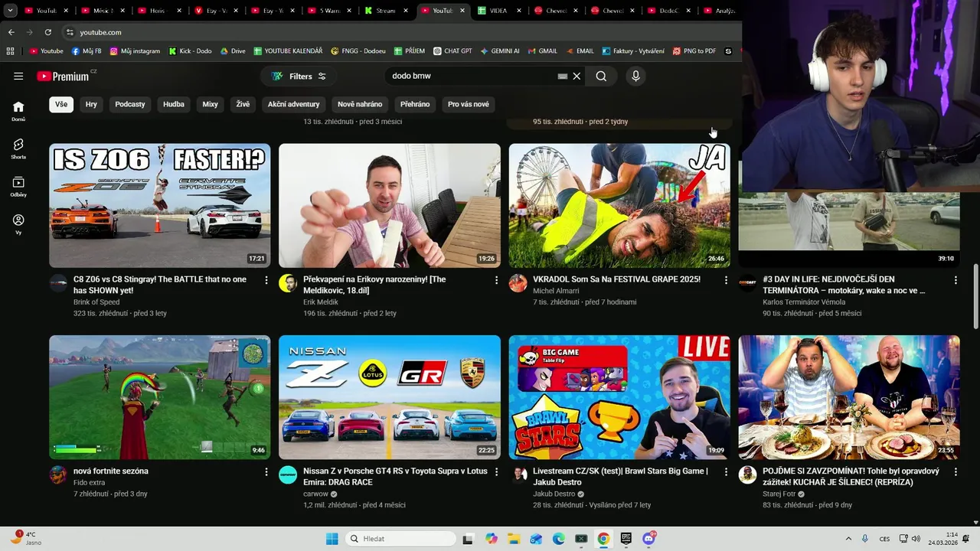Play the IS Z06 FASTER thumbnail
Viewport: 980px width, 551px height.
pos(160,205)
